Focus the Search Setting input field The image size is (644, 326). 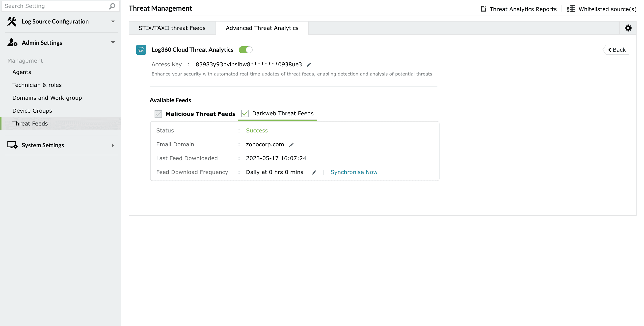55,6
